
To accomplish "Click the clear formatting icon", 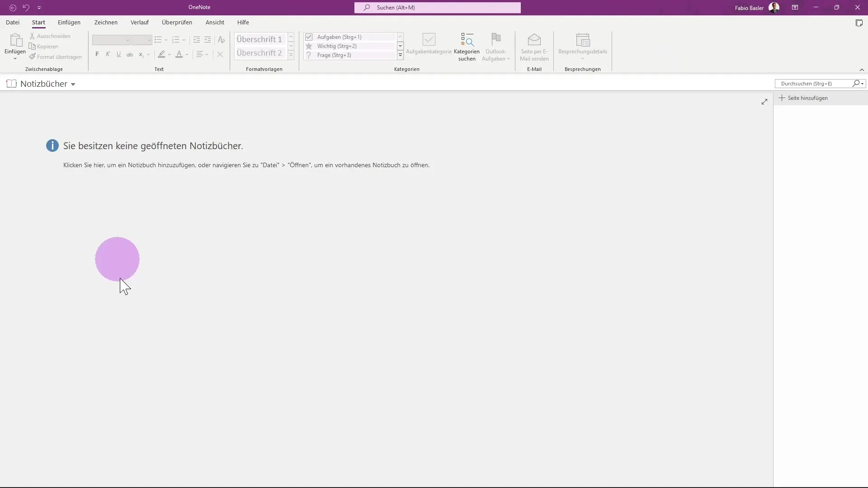I will [221, 40].
